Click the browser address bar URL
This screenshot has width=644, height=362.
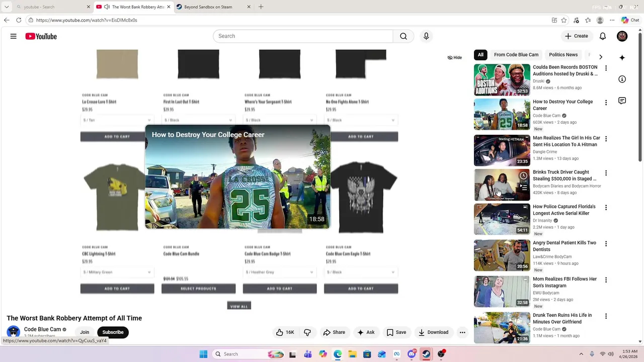87,20
